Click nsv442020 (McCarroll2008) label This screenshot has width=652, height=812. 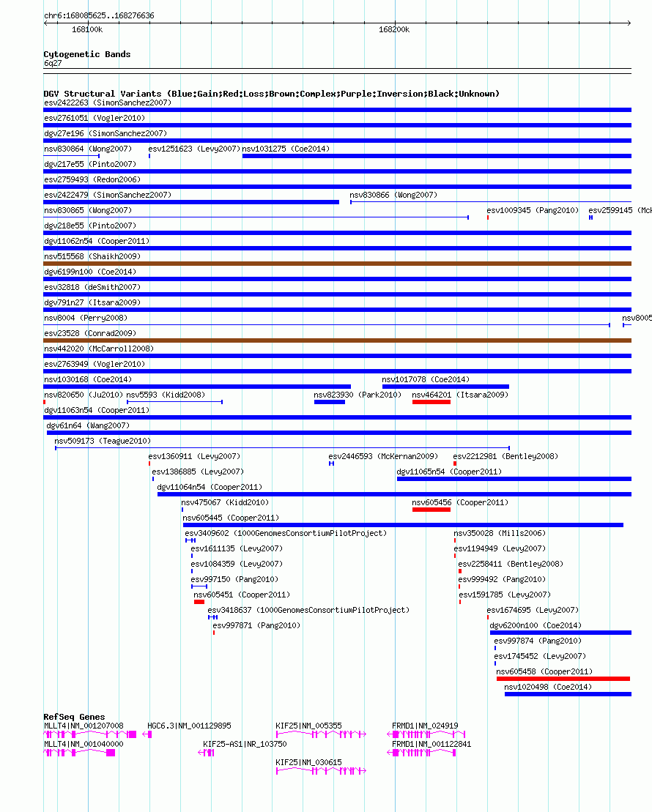98,349
